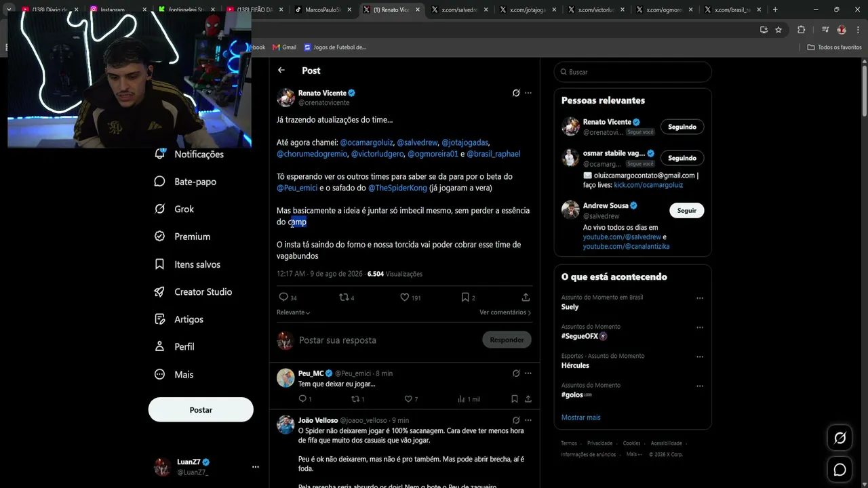Image resolution: width=868 pixels, height=488 pixels.
Task: Share Peu_MC's comment
Action: point(528,399)
